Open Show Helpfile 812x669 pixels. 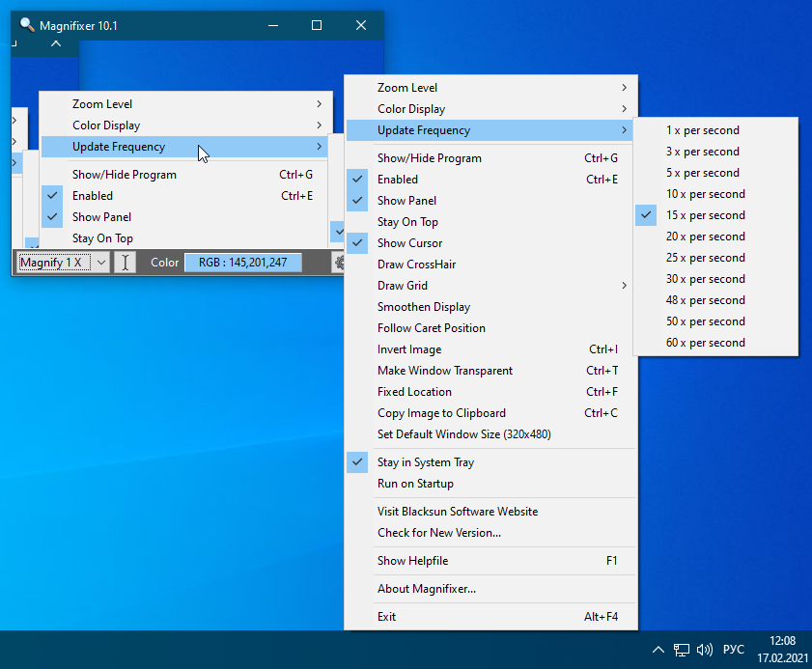coord(490,560)
